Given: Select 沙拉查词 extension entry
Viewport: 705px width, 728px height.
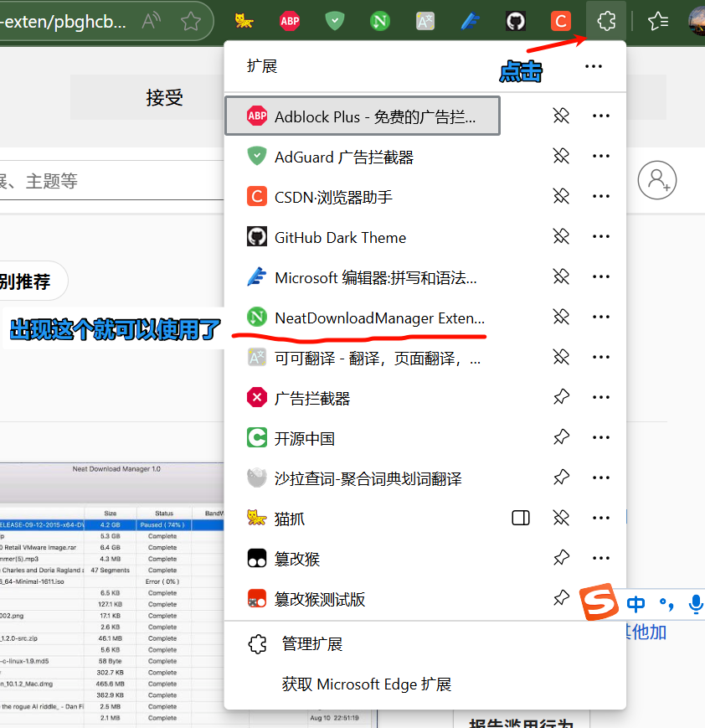Looking at the screenshot, I should [x=363, y=478].
